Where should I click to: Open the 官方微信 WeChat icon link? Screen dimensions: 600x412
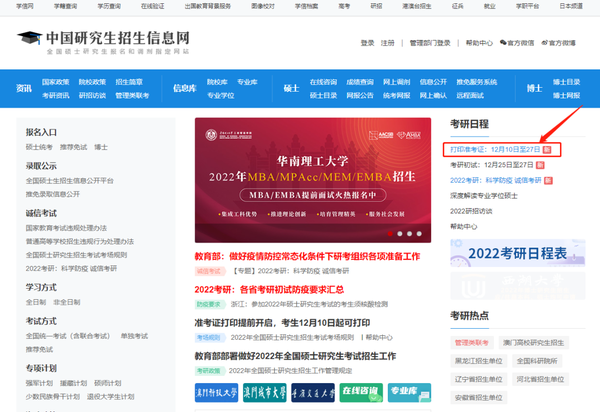(x=517, y=43)
